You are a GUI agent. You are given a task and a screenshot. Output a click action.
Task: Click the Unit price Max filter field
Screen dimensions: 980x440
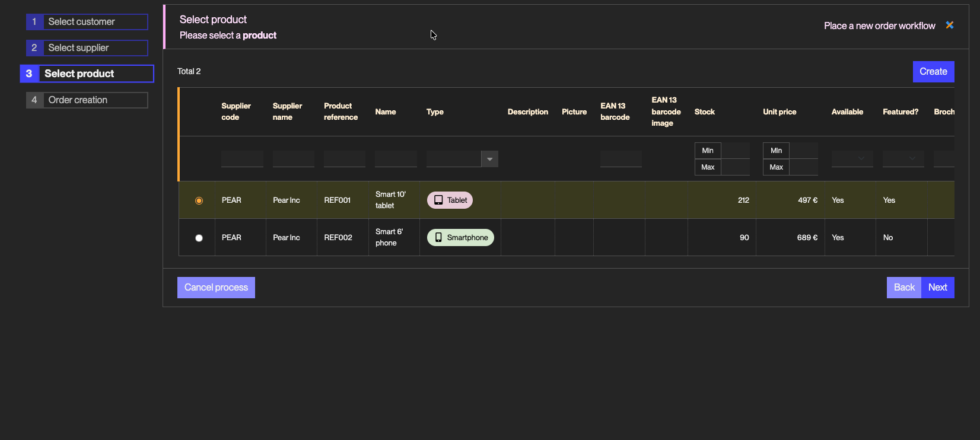[804, 167]
